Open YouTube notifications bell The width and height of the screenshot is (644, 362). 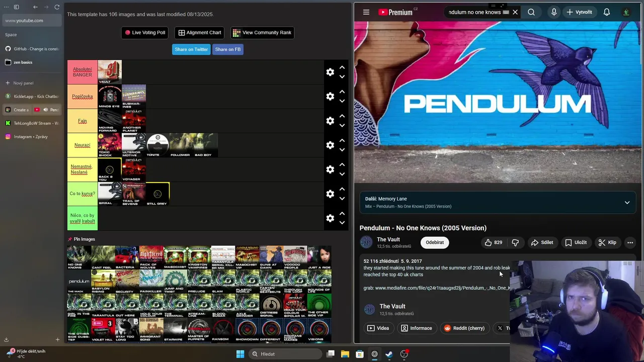pyautogui.click(x=607, y=12)
